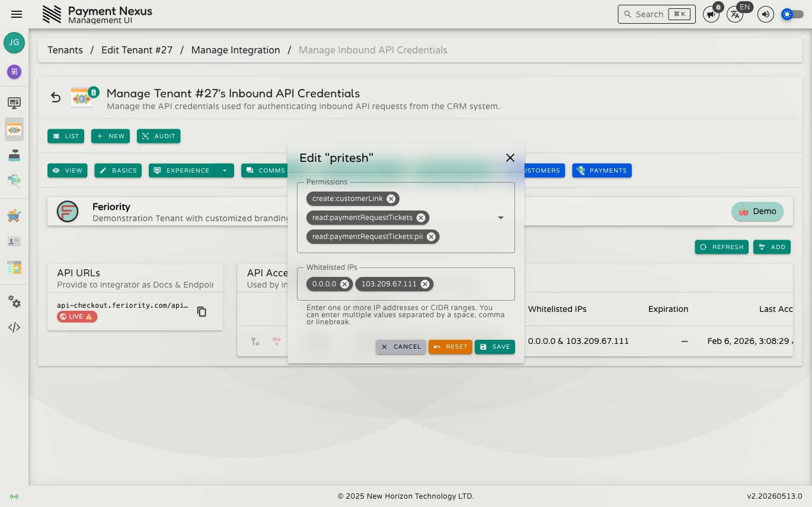Click the Demo badge
This screenshot has width=812, height=507.
[757, 212]
